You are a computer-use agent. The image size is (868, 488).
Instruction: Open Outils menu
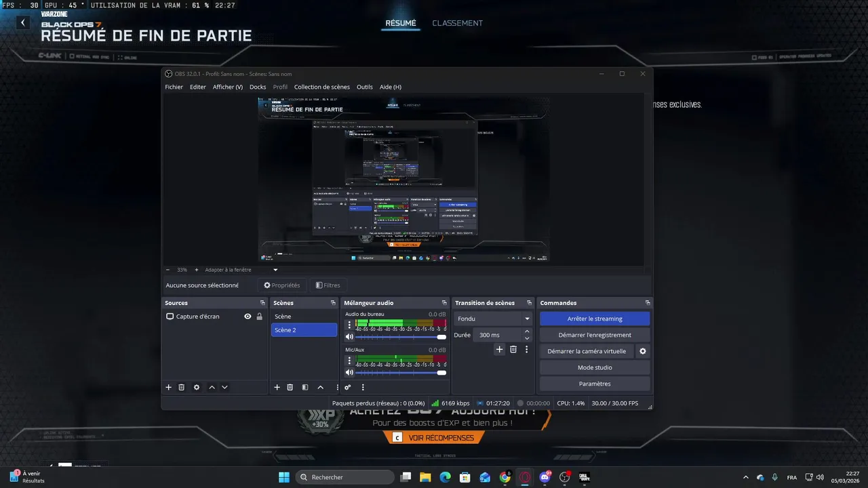pos(365,87)
